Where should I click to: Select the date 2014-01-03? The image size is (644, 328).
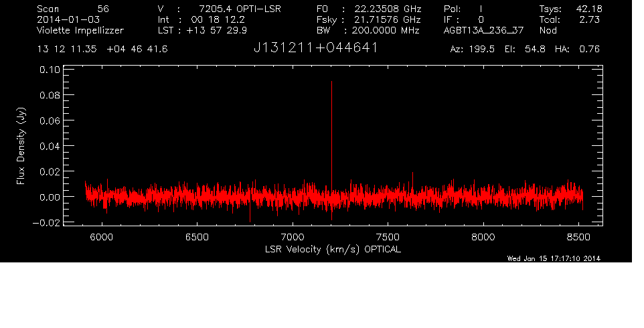click(x=68, y=19)
